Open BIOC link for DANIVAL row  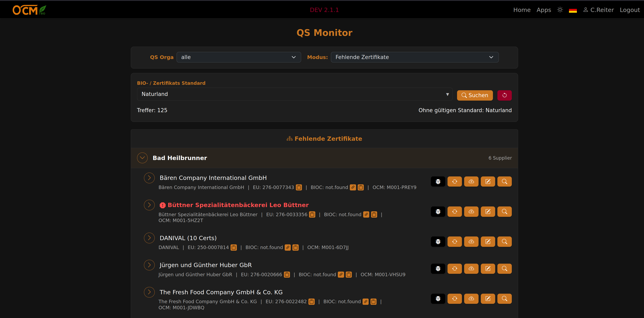tap(288, 247)
